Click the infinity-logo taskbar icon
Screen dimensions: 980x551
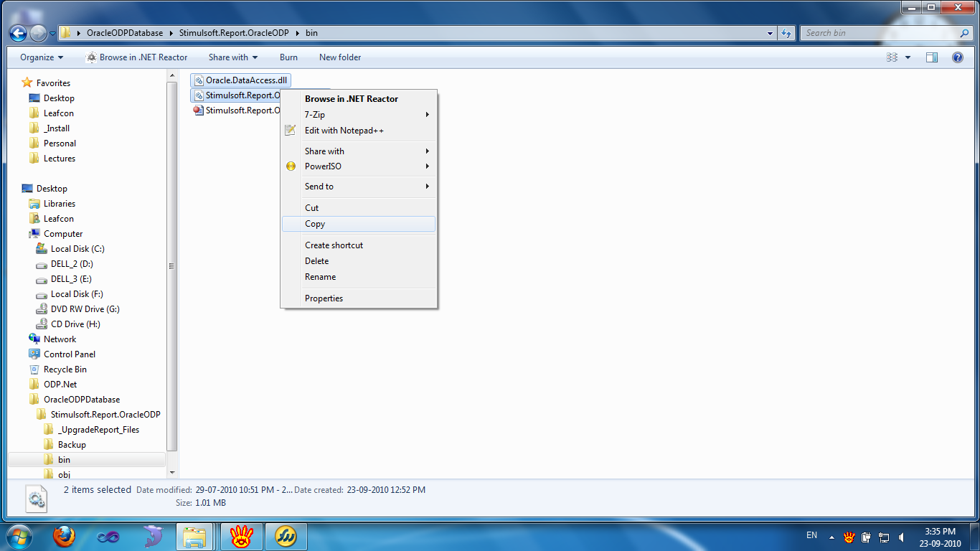click(x=108, y=536)
